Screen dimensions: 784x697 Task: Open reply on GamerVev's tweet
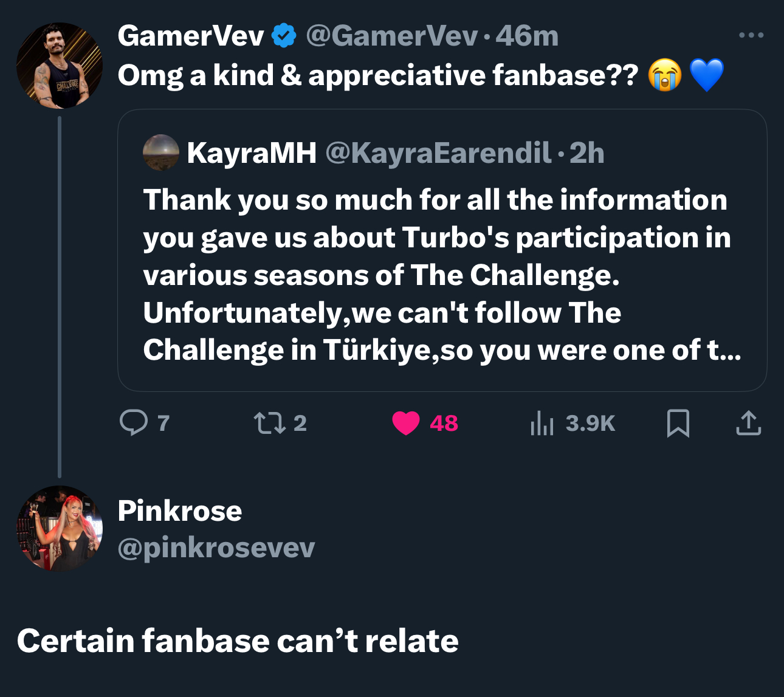(134, 423)
